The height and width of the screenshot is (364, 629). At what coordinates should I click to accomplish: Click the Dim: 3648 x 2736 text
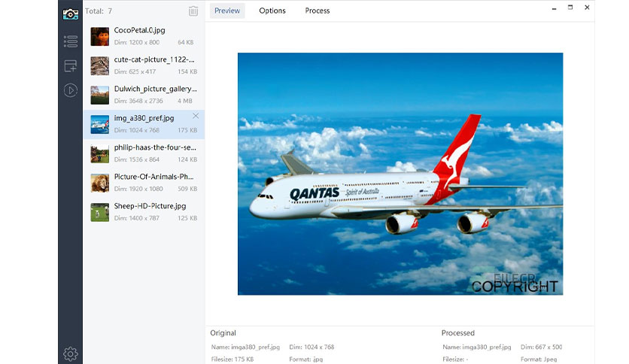pyautogui.click(x=138, y=101)
